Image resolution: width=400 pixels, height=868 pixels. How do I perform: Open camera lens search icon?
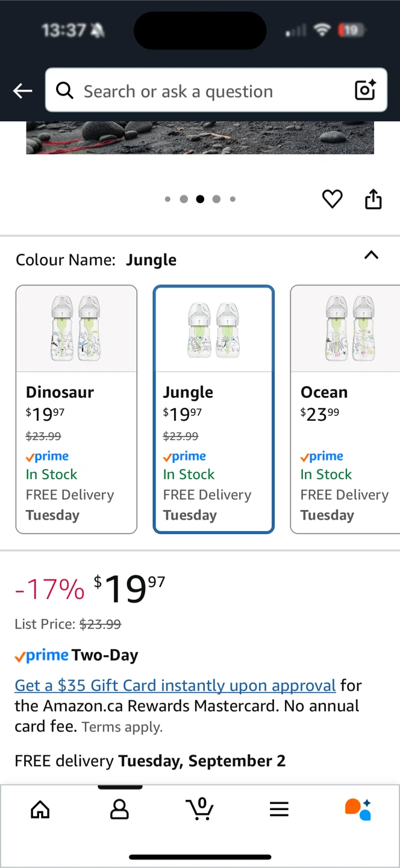click(365, 90)
